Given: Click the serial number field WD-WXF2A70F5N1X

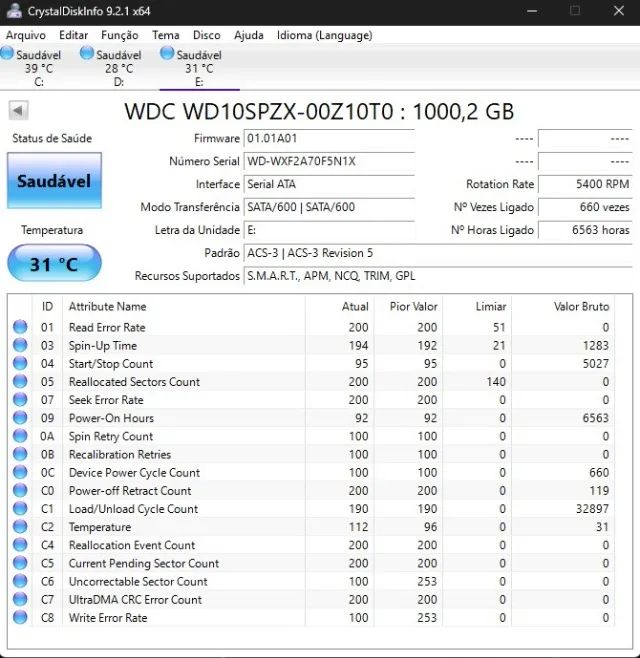Looking at the screenshot, I should click(329, 161).
